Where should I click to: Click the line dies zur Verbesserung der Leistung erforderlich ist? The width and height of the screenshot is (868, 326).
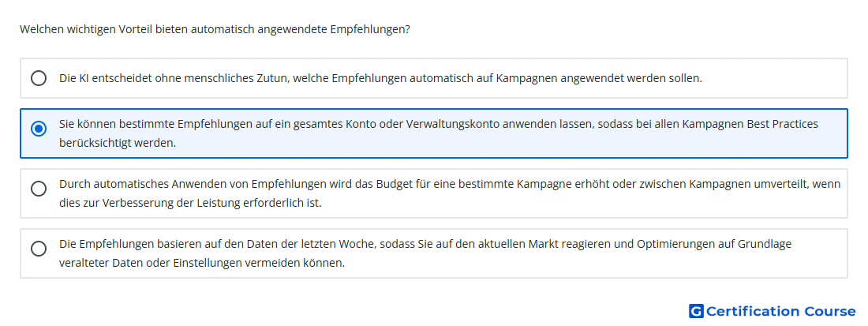[190, 203]
